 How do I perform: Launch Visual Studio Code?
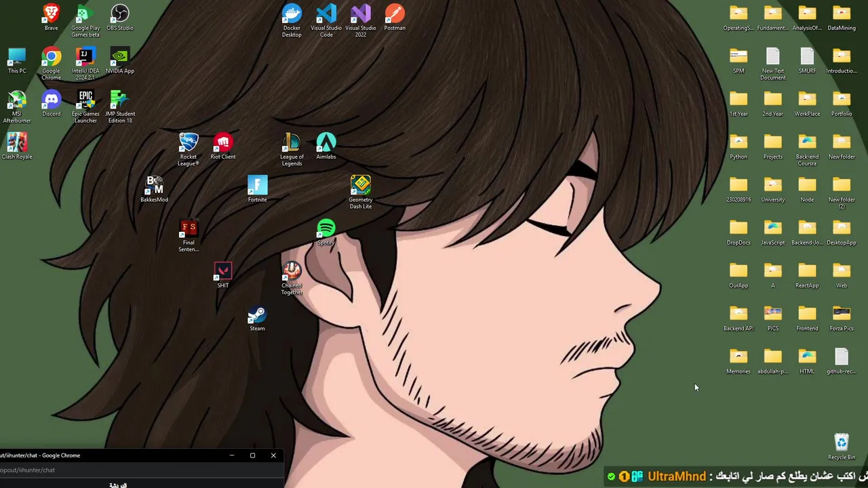click(326, 20)
